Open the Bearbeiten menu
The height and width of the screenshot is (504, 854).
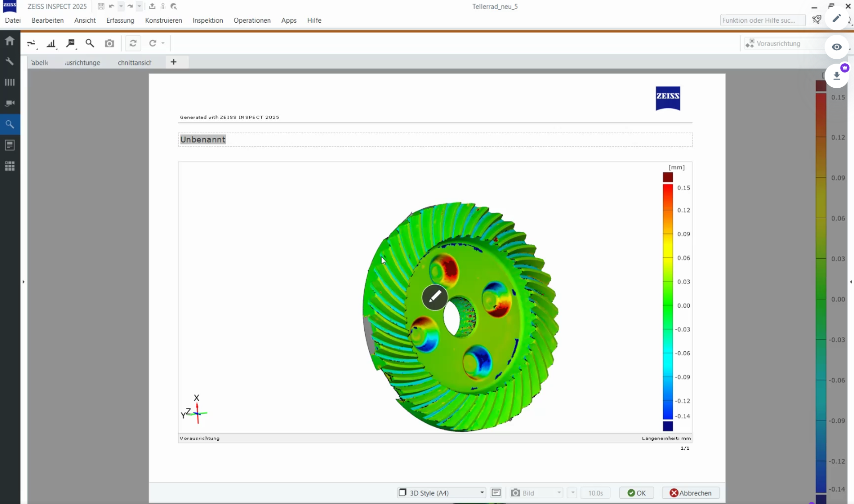(48, 20)
